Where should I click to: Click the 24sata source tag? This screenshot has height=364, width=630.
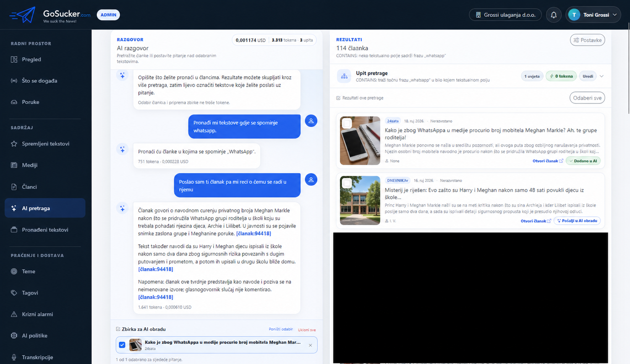click(393, 121)
